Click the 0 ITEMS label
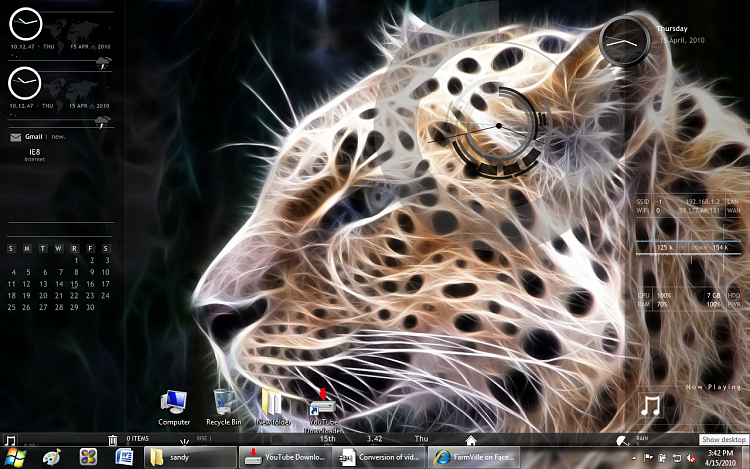Screen dimensions: 750x469 (137, 438)
